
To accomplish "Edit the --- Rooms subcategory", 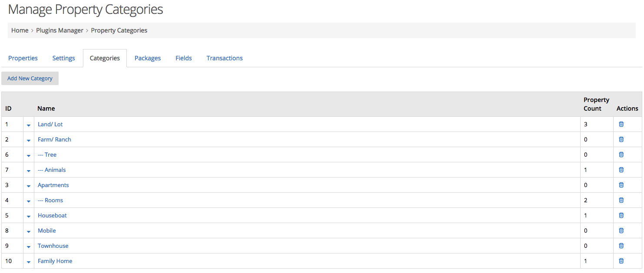I will click(50, 200).
